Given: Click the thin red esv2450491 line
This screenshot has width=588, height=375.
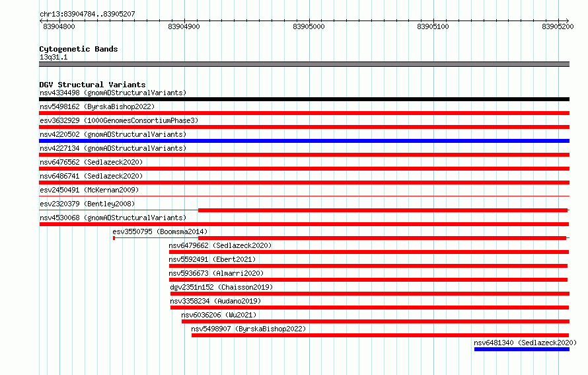Looking at the screenshot, I should click(304, 196).
